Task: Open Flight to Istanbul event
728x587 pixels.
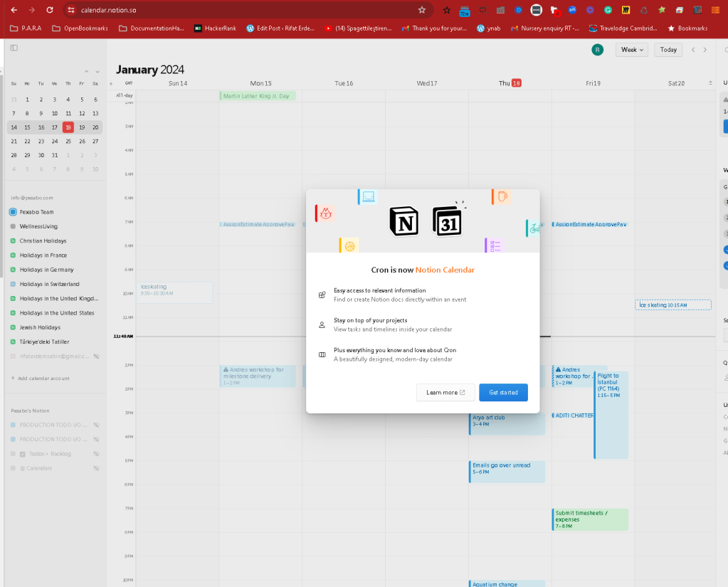Action: (x=611, y=415)
